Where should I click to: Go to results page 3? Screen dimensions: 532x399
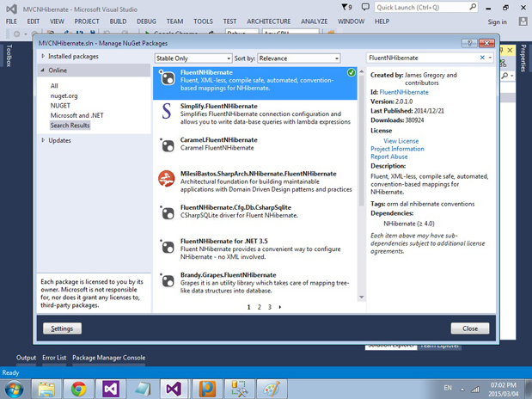(x=270, y=307)
